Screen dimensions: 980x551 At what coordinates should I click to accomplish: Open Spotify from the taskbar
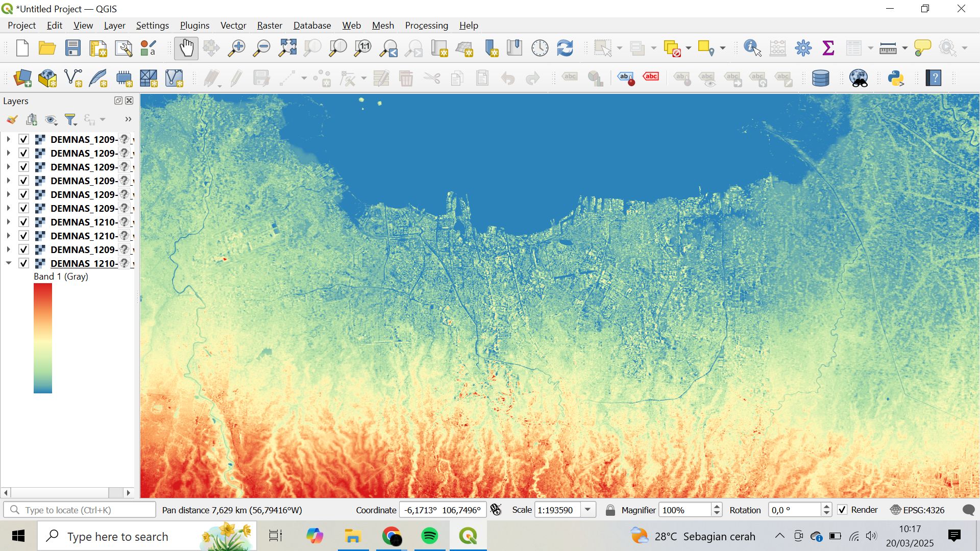430,536
